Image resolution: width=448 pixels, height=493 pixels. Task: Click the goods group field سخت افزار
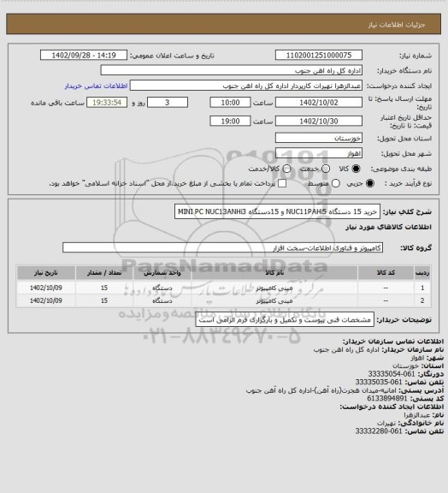point(222,247)
